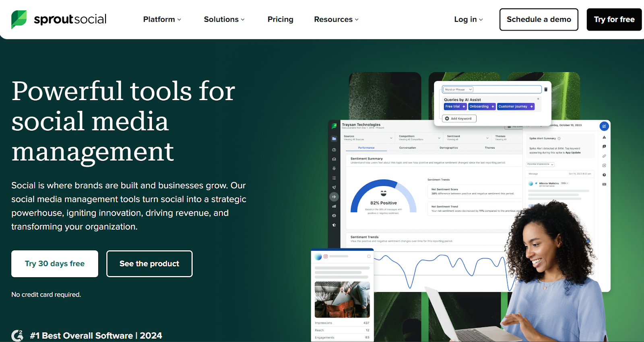The height and width of the screenshot is (342, 644).
Task: Expand the Solutions menu
Action: tap(224, 19)
